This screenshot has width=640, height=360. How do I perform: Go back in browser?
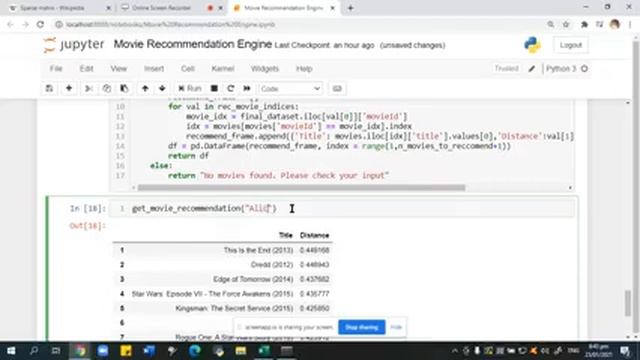10,24
